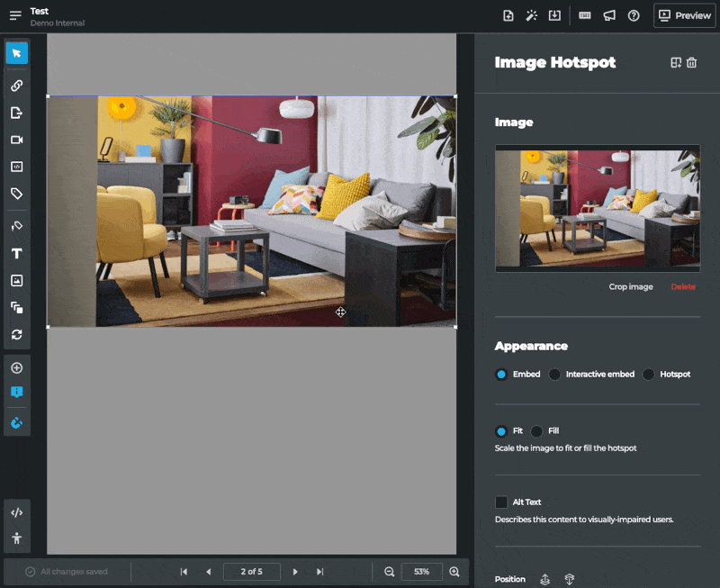Viewport: 720px width, 588px height.
Task: Click the Preview button
Action: tap(685, 15)
